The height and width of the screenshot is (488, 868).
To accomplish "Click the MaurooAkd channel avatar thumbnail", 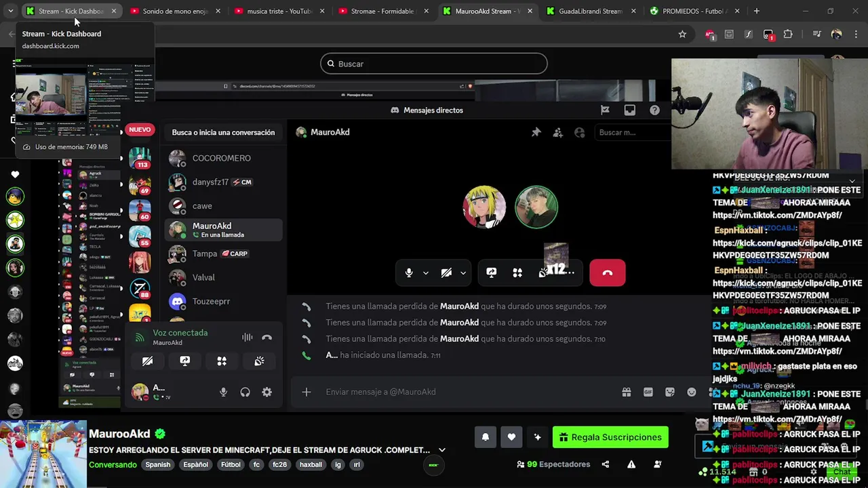I will coord(43,453).
